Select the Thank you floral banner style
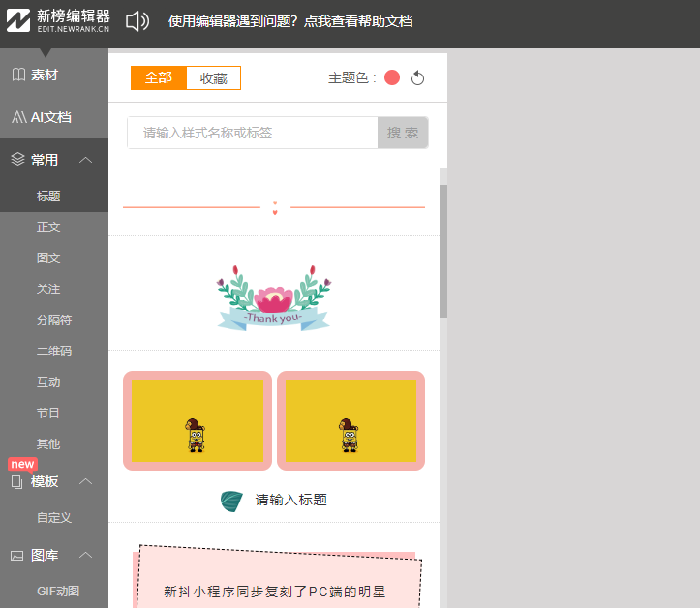This screenshot has width=700, height=608. [x=274, y=295]
